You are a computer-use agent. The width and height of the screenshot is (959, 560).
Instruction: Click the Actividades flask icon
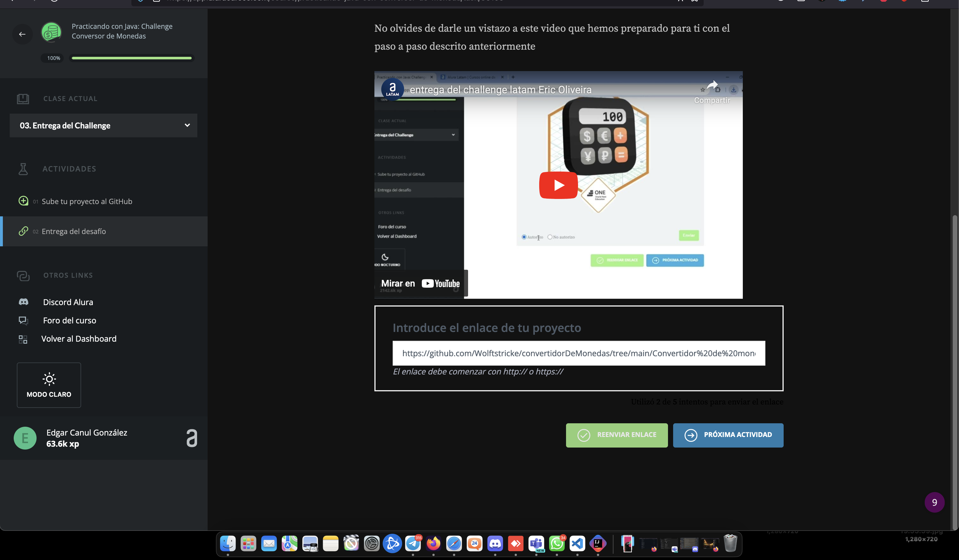point(23,168)
